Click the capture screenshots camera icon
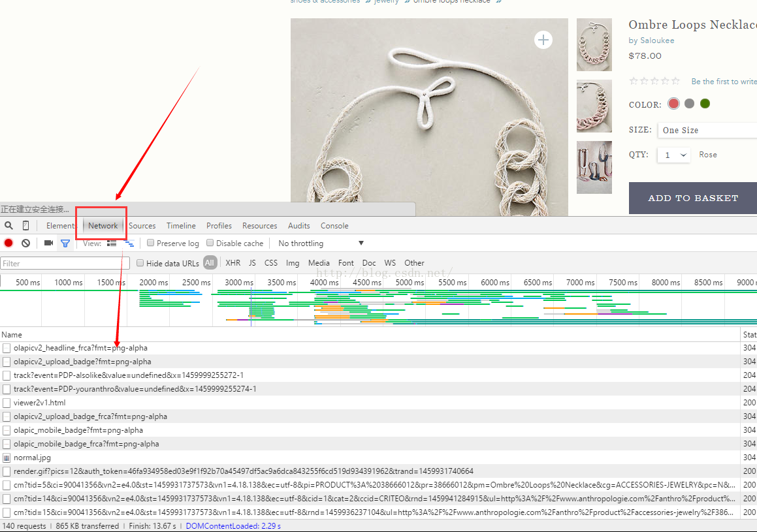This screenshot has width=757, height=532. tap(48, 243)
